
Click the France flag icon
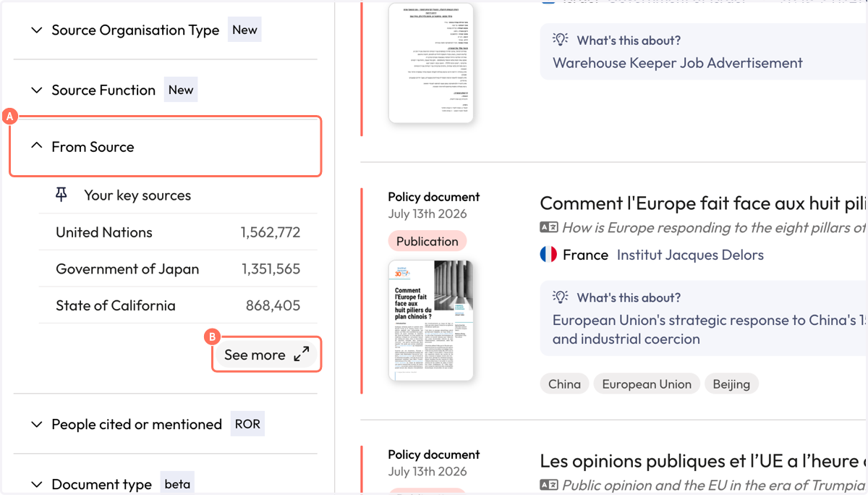coord(548,255)
